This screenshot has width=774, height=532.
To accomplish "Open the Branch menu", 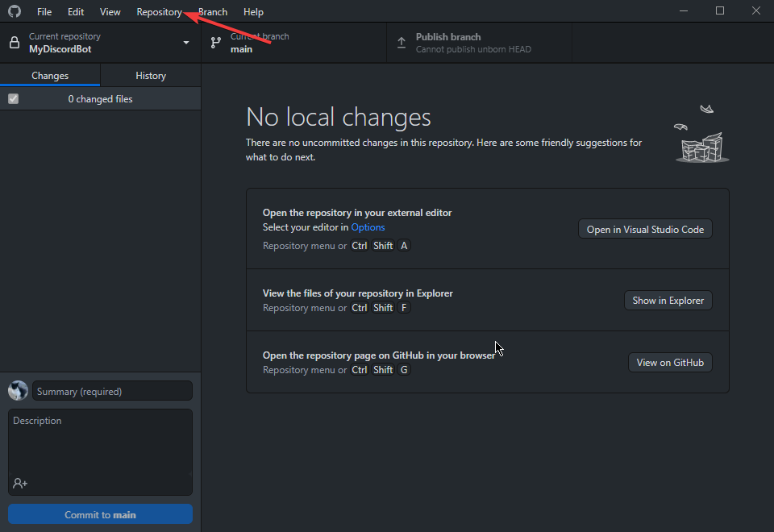I will point(213,12).
